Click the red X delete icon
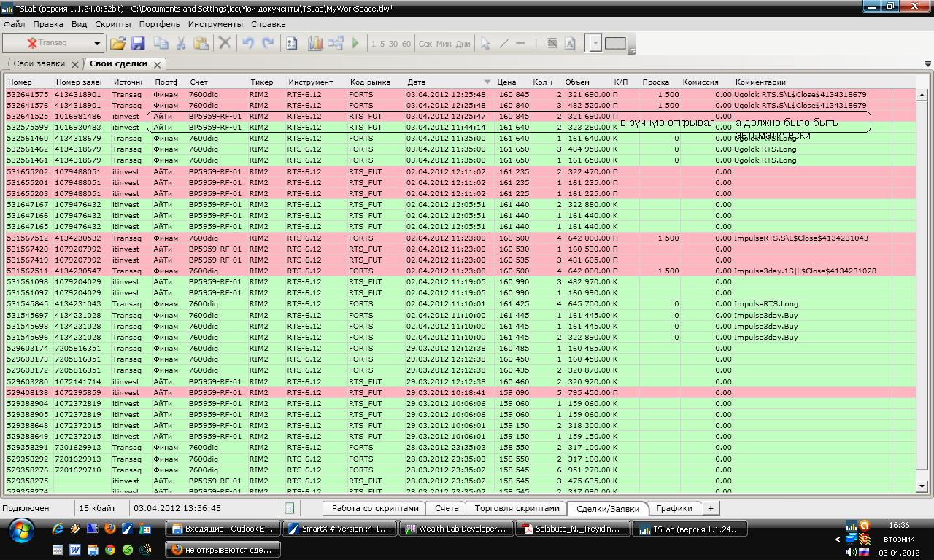 (225, 44)
